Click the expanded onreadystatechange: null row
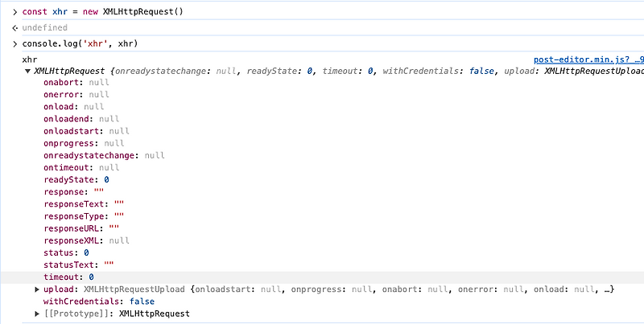 104,155
